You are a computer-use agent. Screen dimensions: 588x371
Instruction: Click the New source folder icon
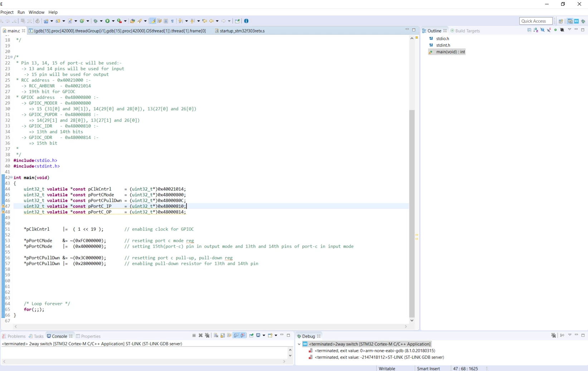[x=58, y=21]
